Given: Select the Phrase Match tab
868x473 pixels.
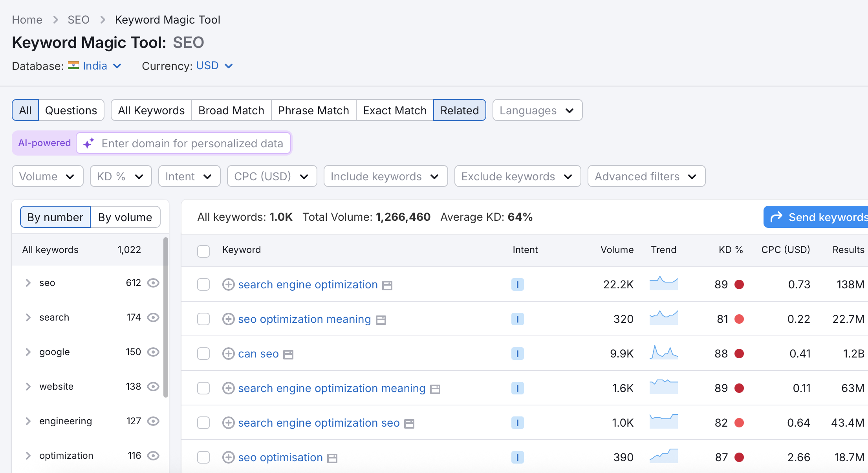Looking at the screenshot, I should 313,110.
